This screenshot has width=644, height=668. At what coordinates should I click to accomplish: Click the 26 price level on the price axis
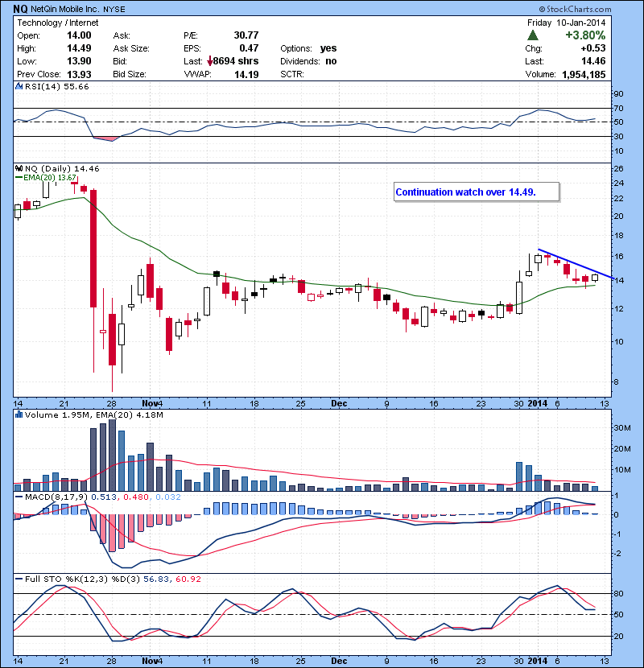(x=618, y=169)
